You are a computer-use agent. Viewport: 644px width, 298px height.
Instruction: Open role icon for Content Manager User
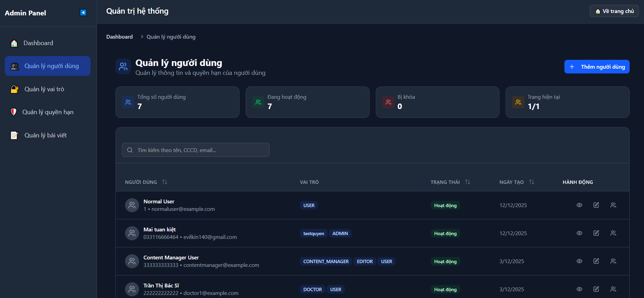pyautogui.click(x=613, y=261)
